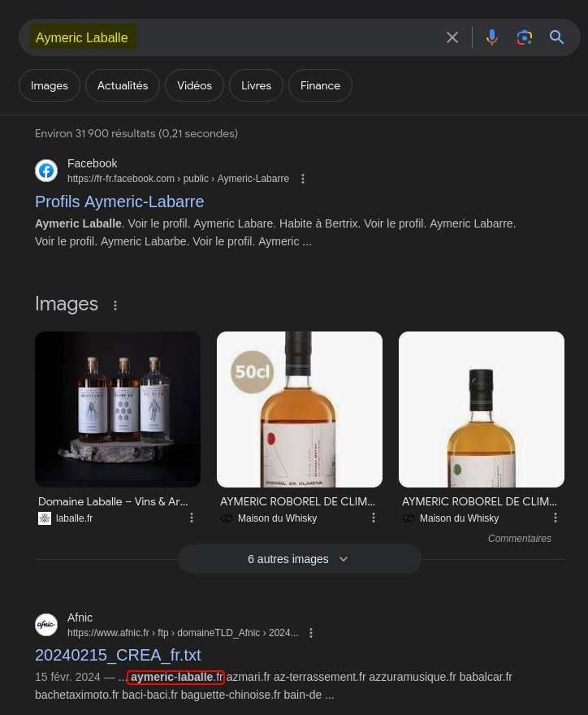Open three-dot menu for the laballe.fr image

coord(192,518)
